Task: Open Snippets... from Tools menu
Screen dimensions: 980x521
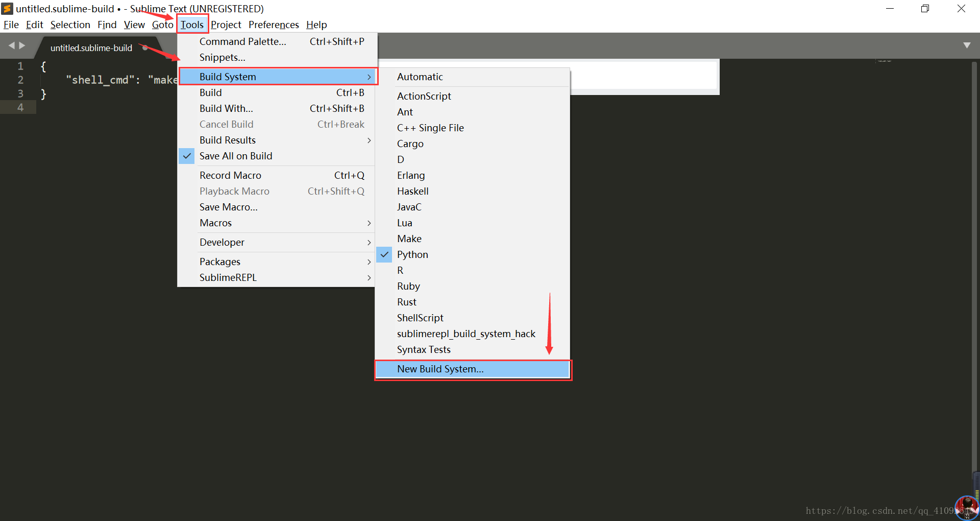Action: click(277, 57)
